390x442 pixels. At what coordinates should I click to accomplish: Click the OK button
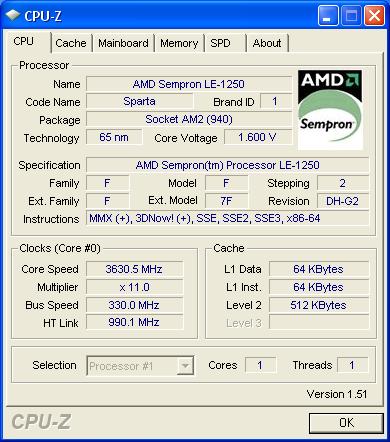point(346,423)
